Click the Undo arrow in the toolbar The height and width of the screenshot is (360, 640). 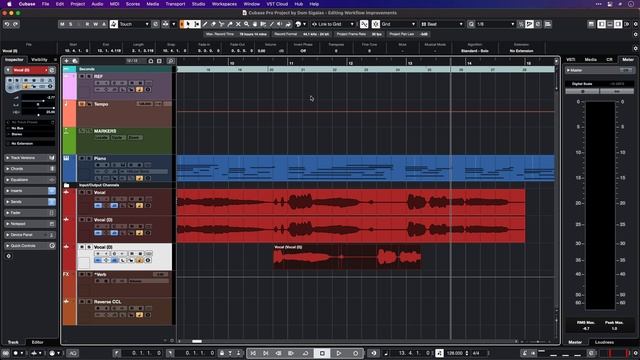(7, 24)
